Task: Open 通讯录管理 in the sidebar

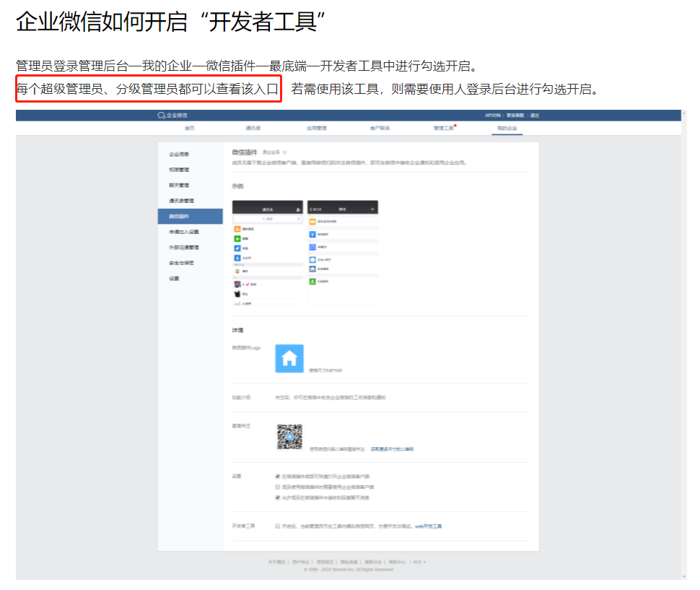Action: (x=181, y=201)
